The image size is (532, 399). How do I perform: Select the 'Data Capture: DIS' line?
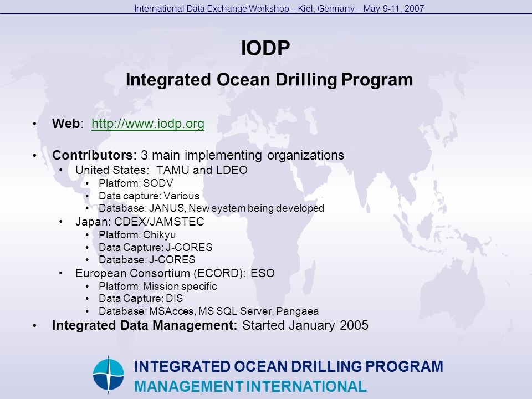coord(141,299)
